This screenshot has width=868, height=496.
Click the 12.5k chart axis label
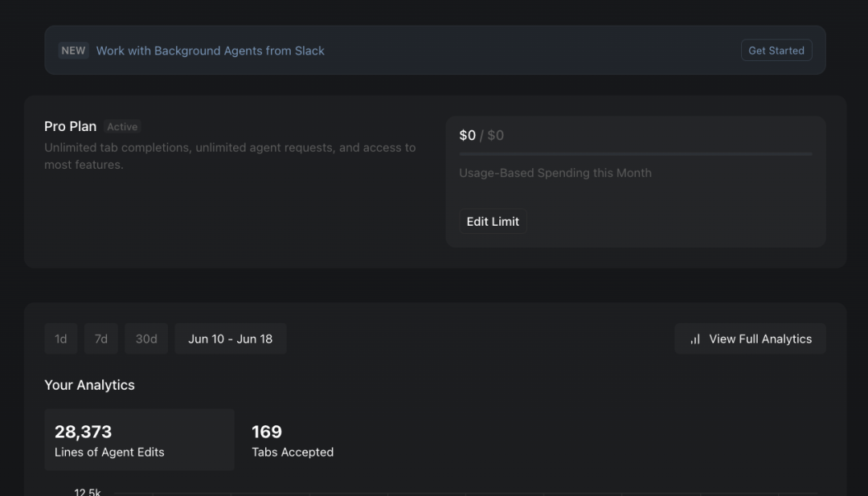pos(88,491)
